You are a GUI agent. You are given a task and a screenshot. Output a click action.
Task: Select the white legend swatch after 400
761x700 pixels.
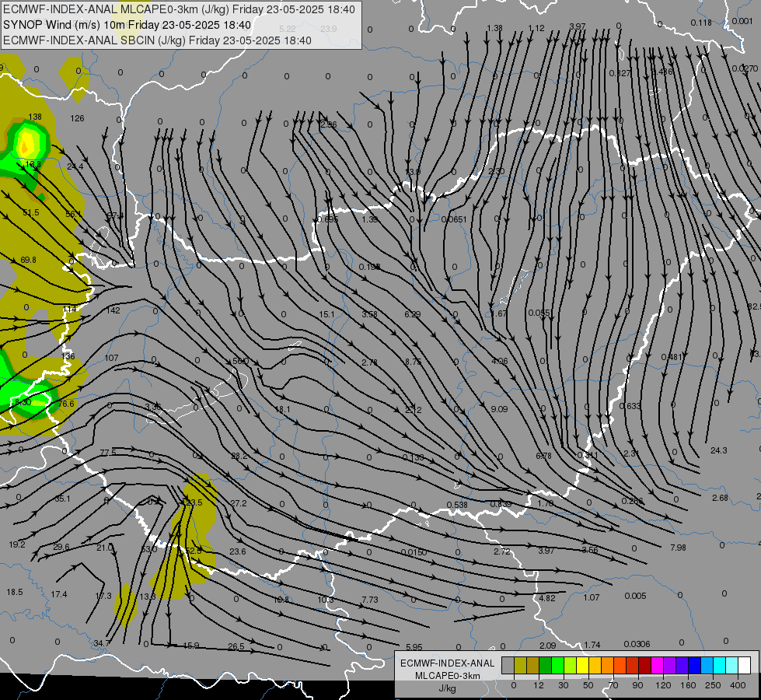tap(745, 666)
